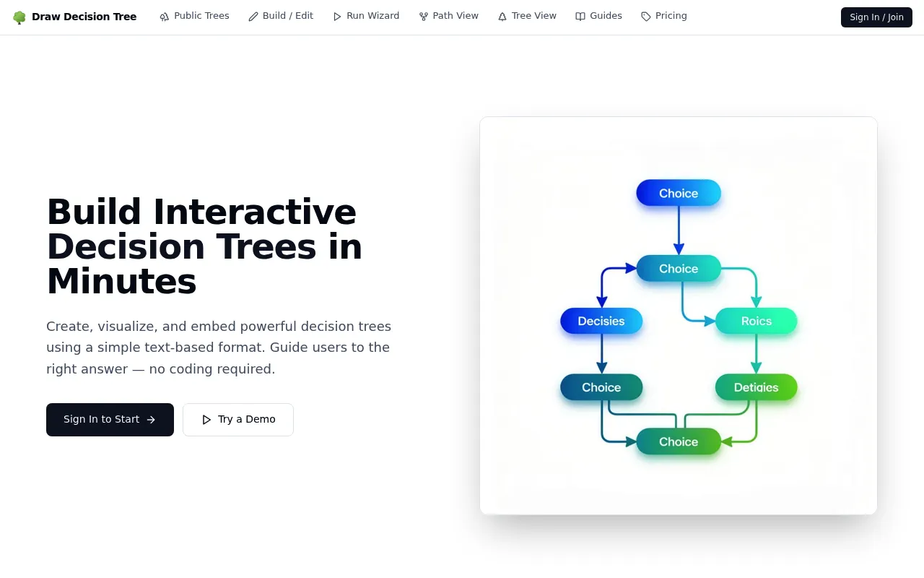
Task: Click Sign In to Start button
Action: pos(110,420)
